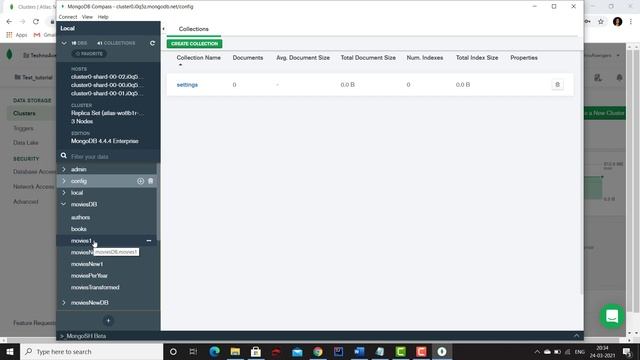
Task: Expand the local database
Action: (64, 193)
